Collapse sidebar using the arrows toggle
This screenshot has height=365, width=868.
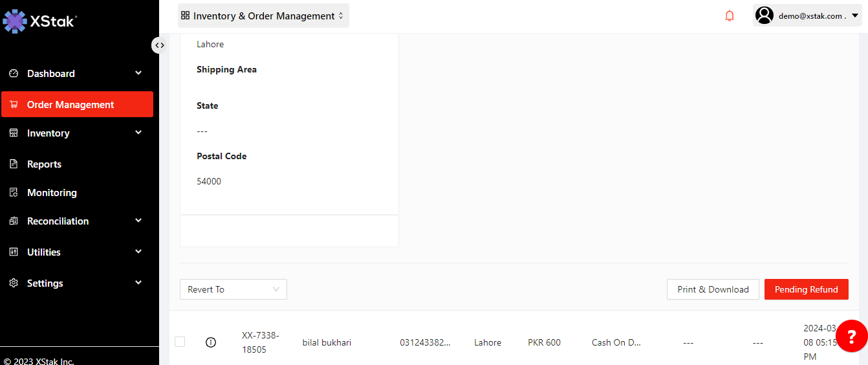point(158,45)
